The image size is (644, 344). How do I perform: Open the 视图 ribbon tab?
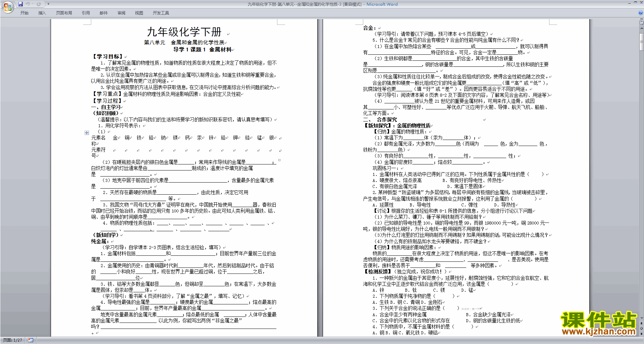point(139,13)
